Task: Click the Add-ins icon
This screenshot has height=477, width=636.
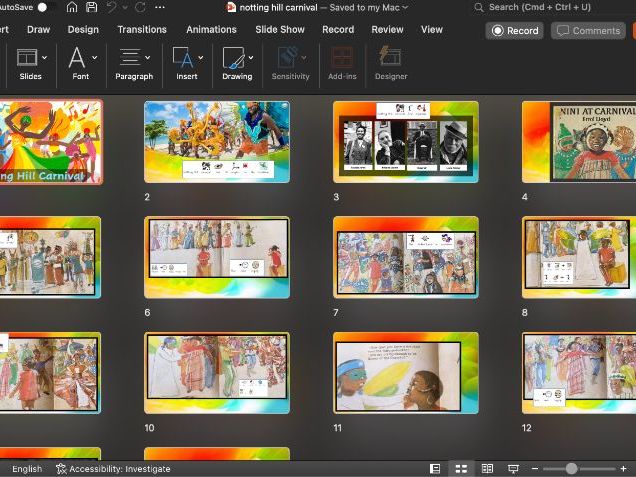Action: coord(342,58)
